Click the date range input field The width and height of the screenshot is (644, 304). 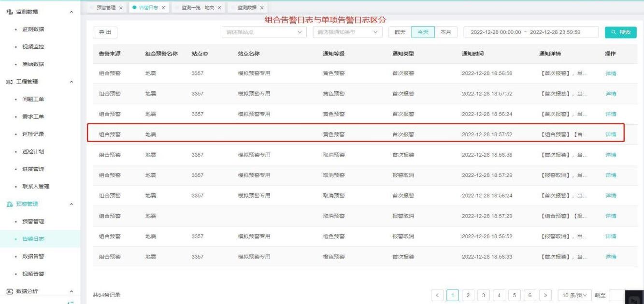point(530,32)
